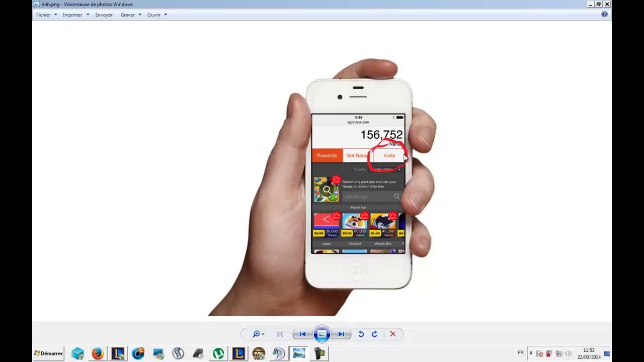The image size is (644, 362).
Task: Start the slideshow with the round button
Action: [321, 334]
